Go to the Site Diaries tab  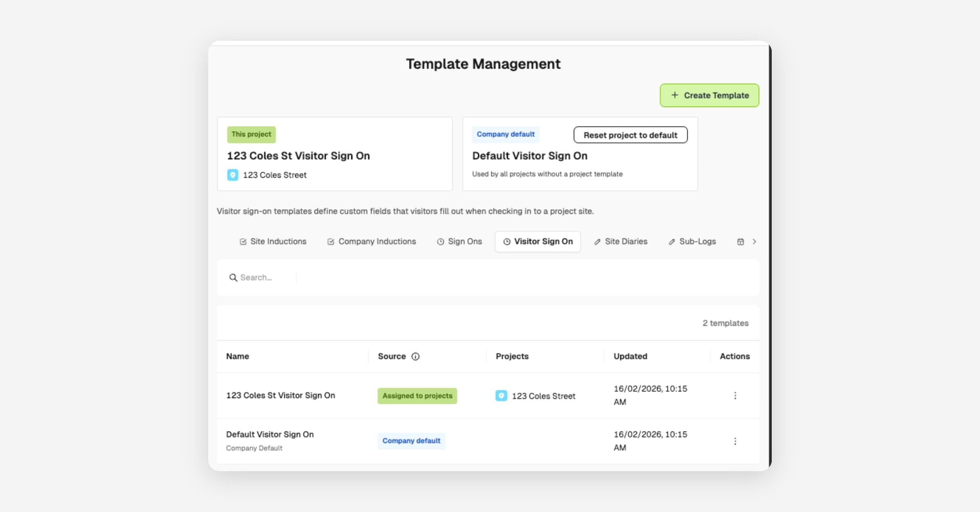tap(621, 241)
